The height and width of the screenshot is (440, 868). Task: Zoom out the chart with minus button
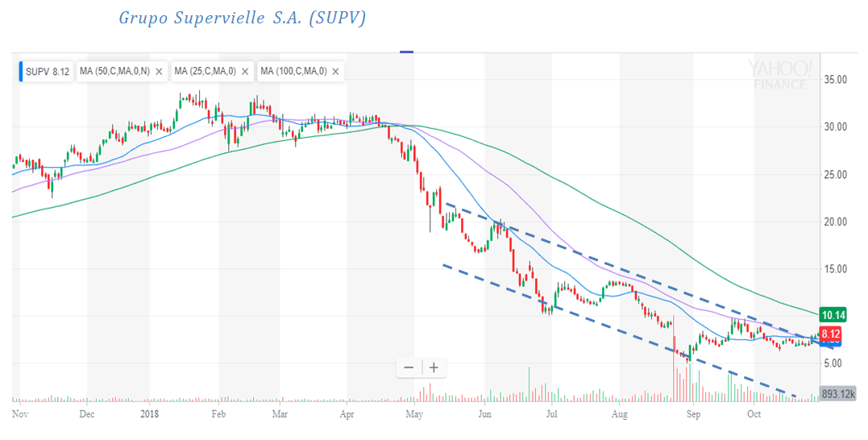coord(409,367)
